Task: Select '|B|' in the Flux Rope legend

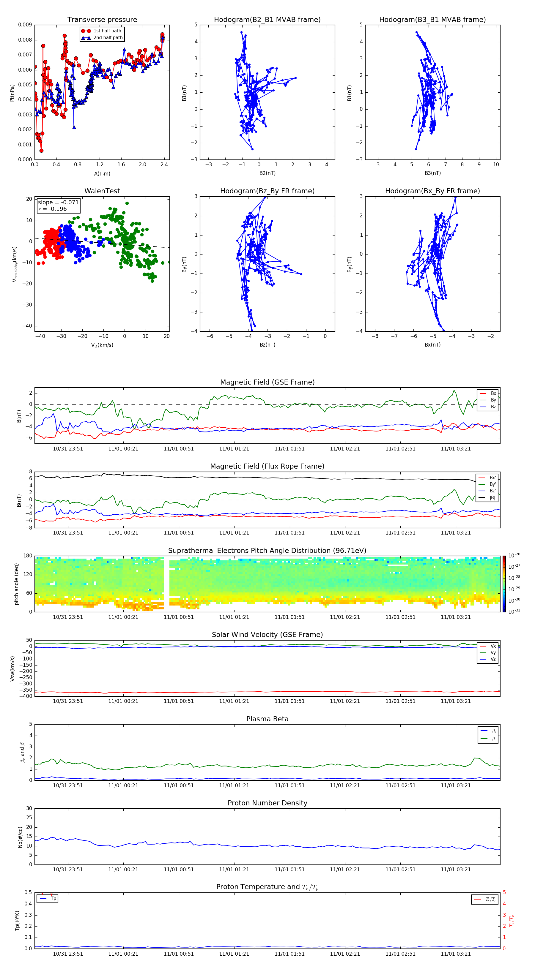Action: [x=487, y=498]
